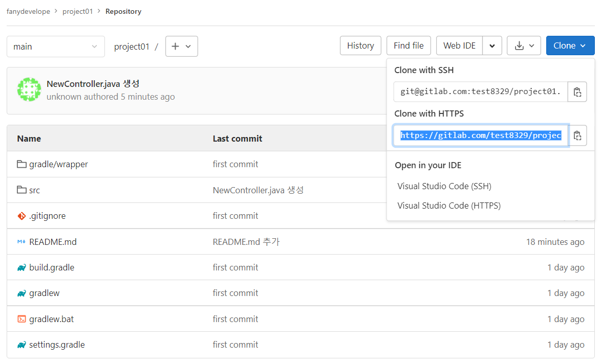Image resolution: width=601 pixels, height=364 pixels.
Task: Expand the source download dropdown
Action: coord(524,45)
